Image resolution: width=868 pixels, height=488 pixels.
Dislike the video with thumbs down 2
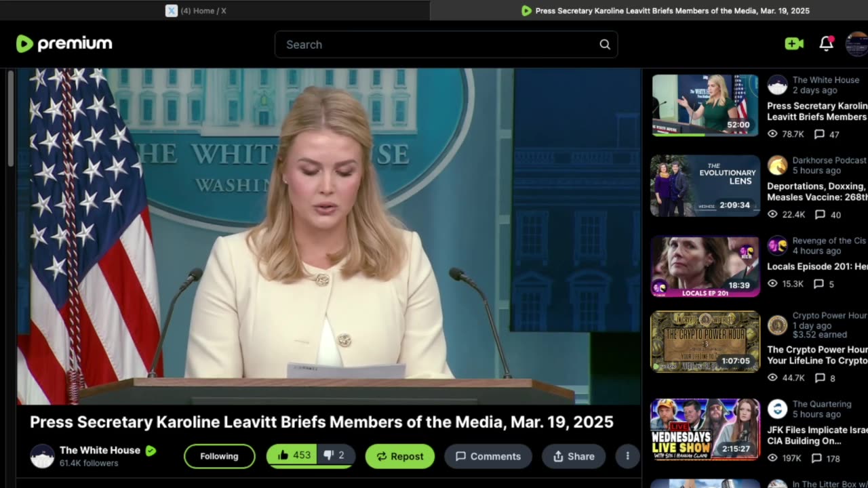pyautogui.click(x=335, y=455)
